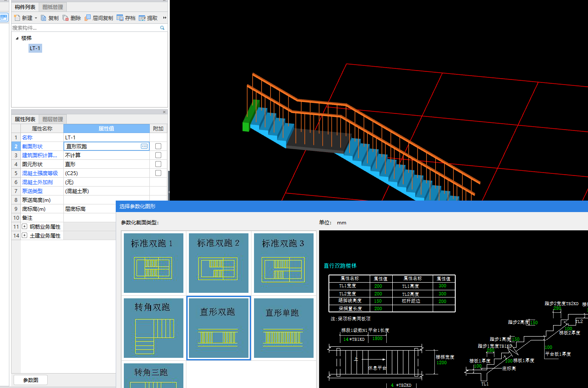
Task: Click the 截面形状 property name
Action: pos(32,146)
